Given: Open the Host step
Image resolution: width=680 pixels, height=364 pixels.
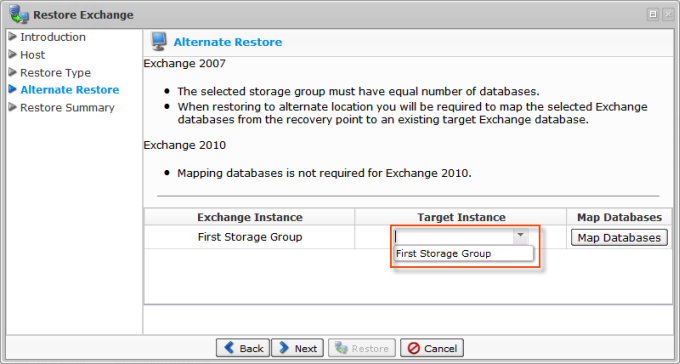Looking at the screenshot, I should click(x=33, y=55).
